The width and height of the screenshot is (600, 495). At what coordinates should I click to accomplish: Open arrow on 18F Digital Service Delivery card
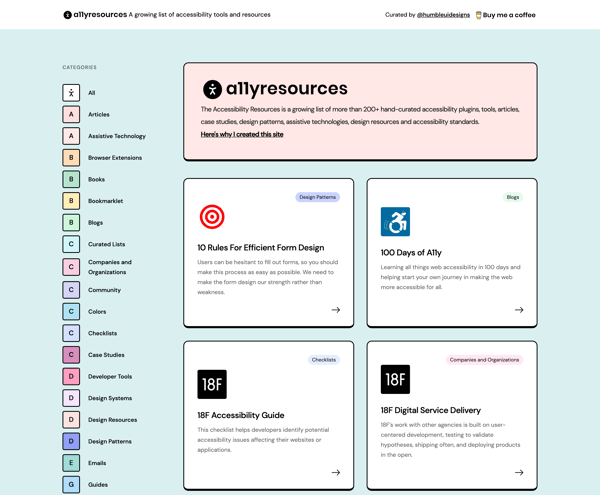pos(519,472)
